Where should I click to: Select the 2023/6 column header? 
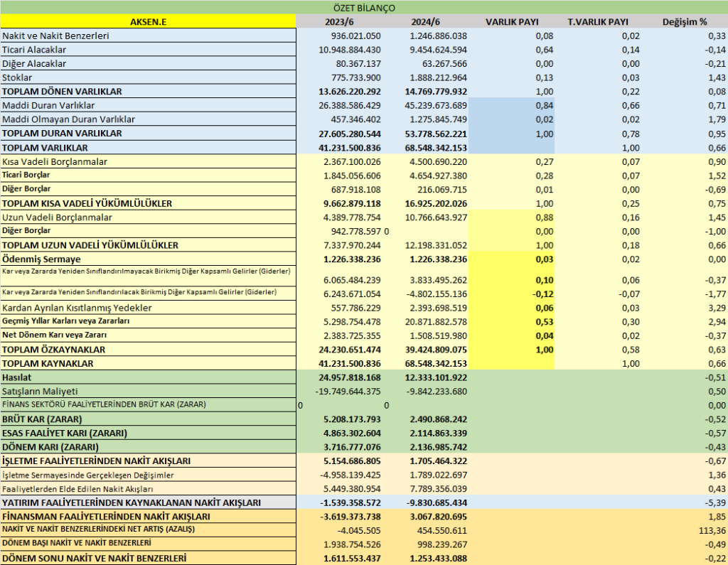point(339,22)
